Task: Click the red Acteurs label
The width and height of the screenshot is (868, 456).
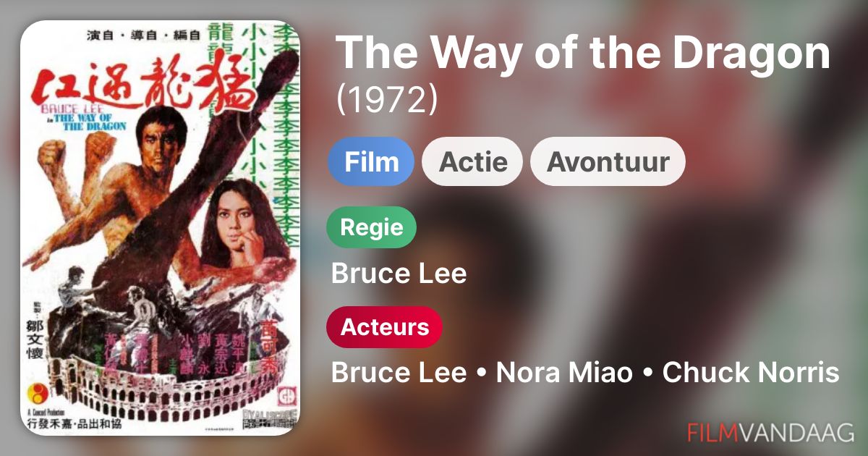Action: pyautogui.click(x=384, y=327)
